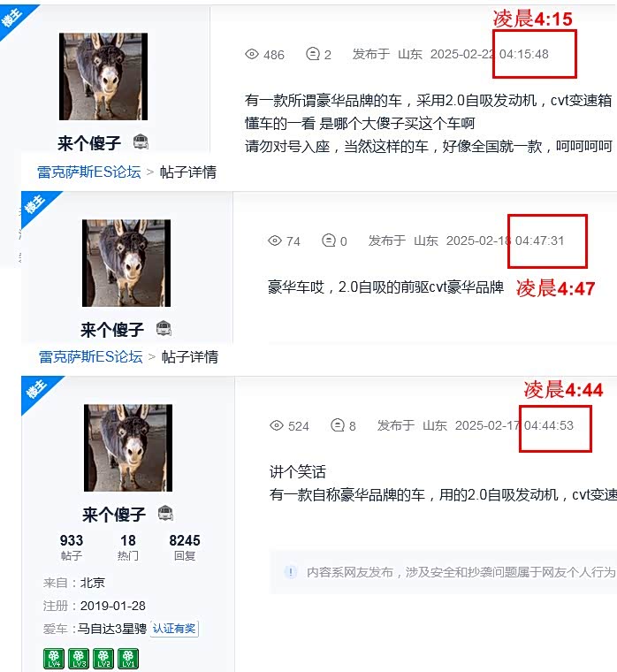The width and height of the screenshot is (617, 672).
Task: Open the top post's donkey avatar
Action: (103, 76)
